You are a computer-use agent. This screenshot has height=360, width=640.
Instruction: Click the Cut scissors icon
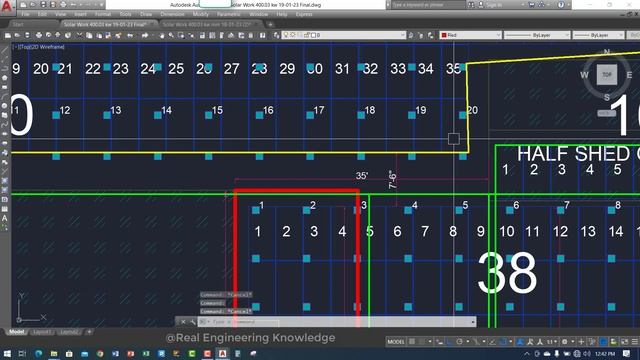[79, 36]
